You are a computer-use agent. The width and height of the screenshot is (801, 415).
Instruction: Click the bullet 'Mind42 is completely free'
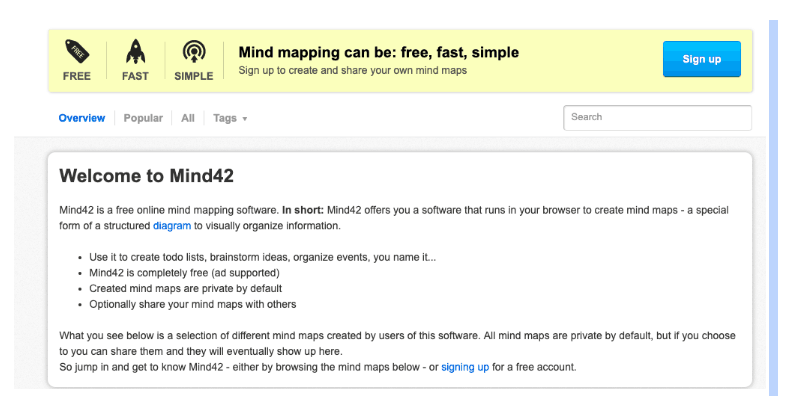click(x=184, y=273)
